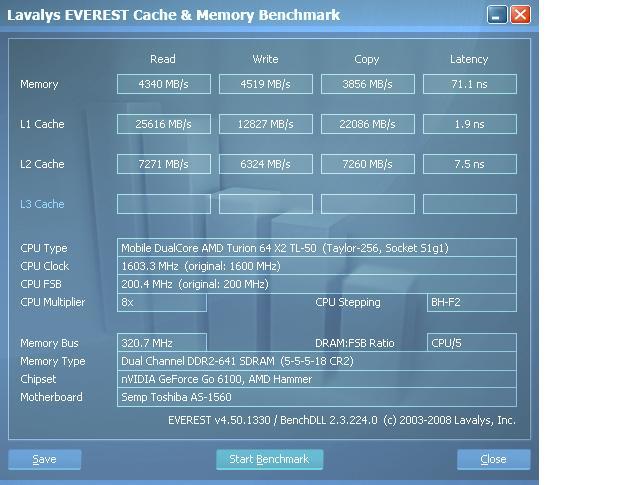Click Chipset value nVIDIA GeForce Go 6100
Image resolution: width=640 pixels, height=485 pixels.
click(317, 379)
